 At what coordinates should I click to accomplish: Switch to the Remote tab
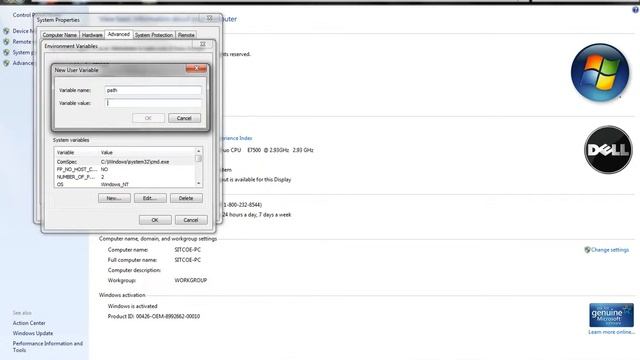click(186, 35)
